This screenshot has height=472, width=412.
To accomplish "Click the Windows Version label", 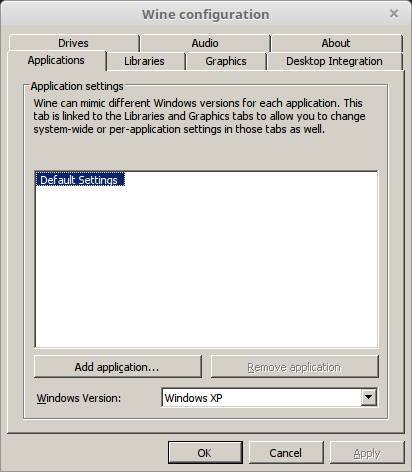I will coord(79,398).
